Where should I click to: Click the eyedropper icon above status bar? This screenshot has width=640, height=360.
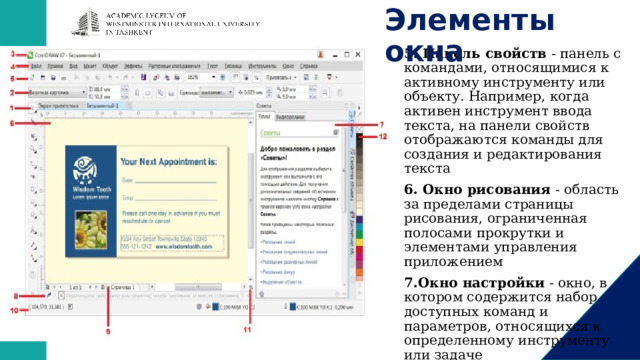click(49, 295)
